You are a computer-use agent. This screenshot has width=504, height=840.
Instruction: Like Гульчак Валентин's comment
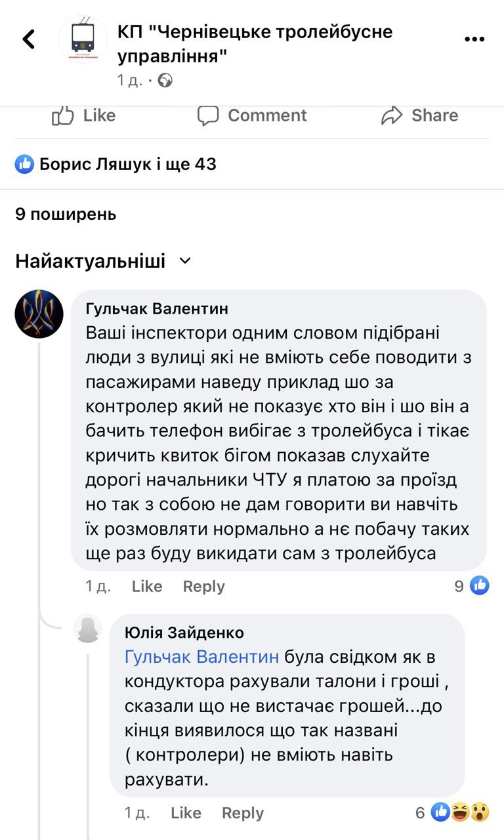147,586
